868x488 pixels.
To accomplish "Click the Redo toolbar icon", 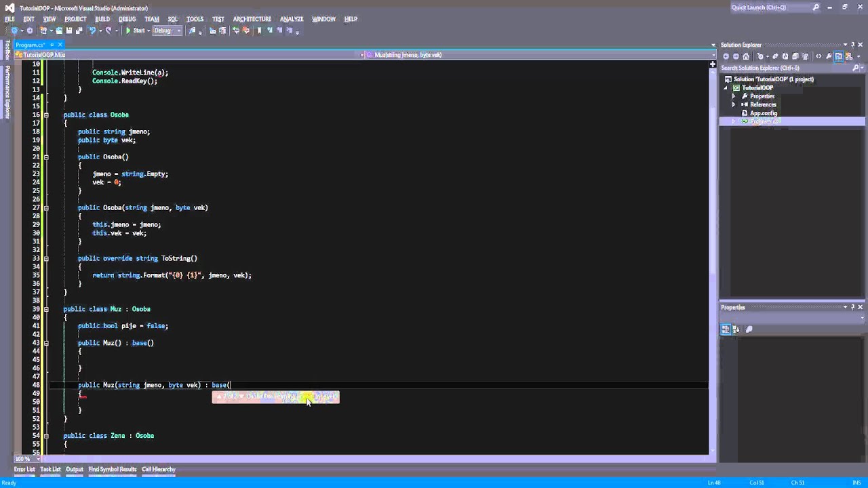I will point(108,30).
